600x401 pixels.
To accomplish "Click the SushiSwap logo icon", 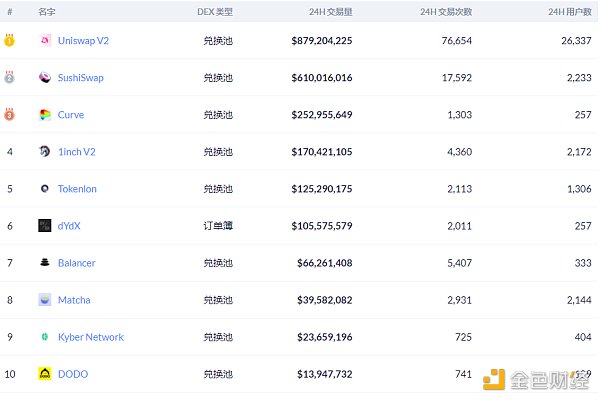I will point(45,78).
